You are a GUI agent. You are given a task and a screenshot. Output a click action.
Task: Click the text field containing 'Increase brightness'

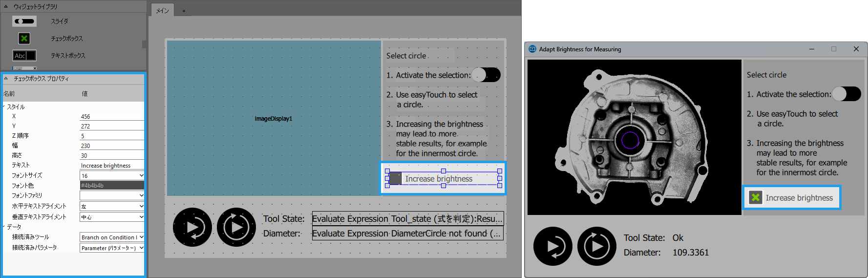pyautogui.click(x=111, y=166)
